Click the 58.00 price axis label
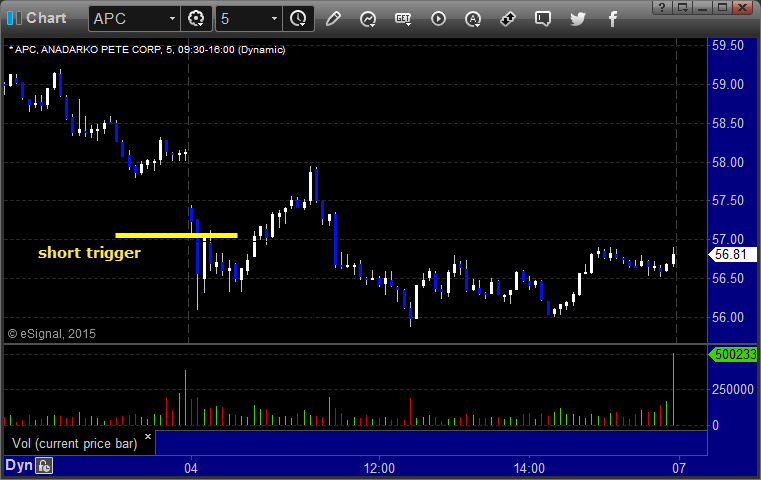761x480 pixels. 728,162
